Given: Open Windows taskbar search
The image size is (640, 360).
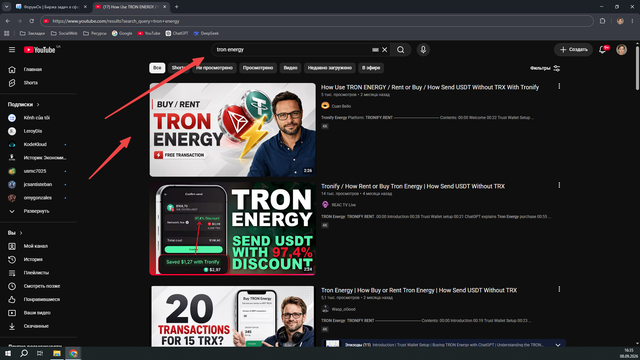Looking at the screenshot, I should click(x=24, y=353).
